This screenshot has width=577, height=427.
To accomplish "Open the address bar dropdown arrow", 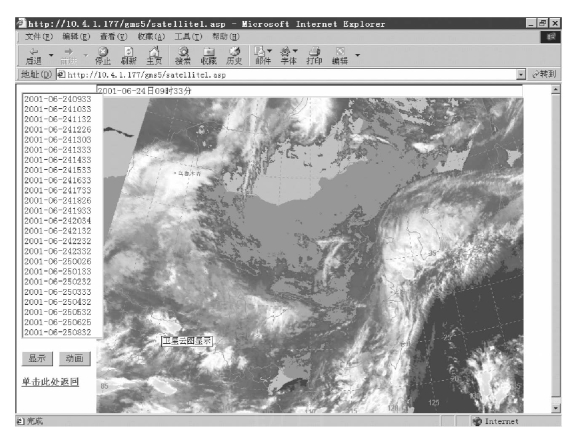I will (x=521, y=75).
